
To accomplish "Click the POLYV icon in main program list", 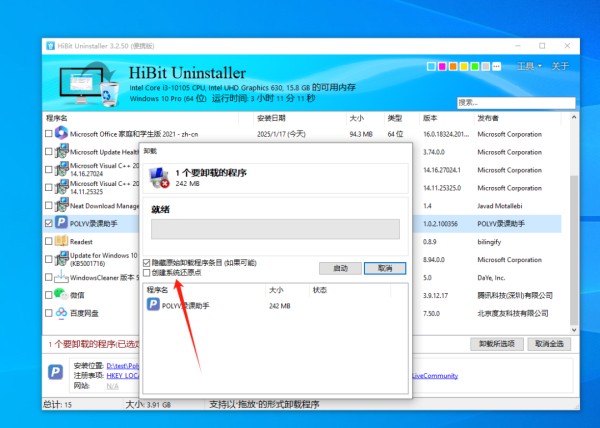I will [61, 222].
